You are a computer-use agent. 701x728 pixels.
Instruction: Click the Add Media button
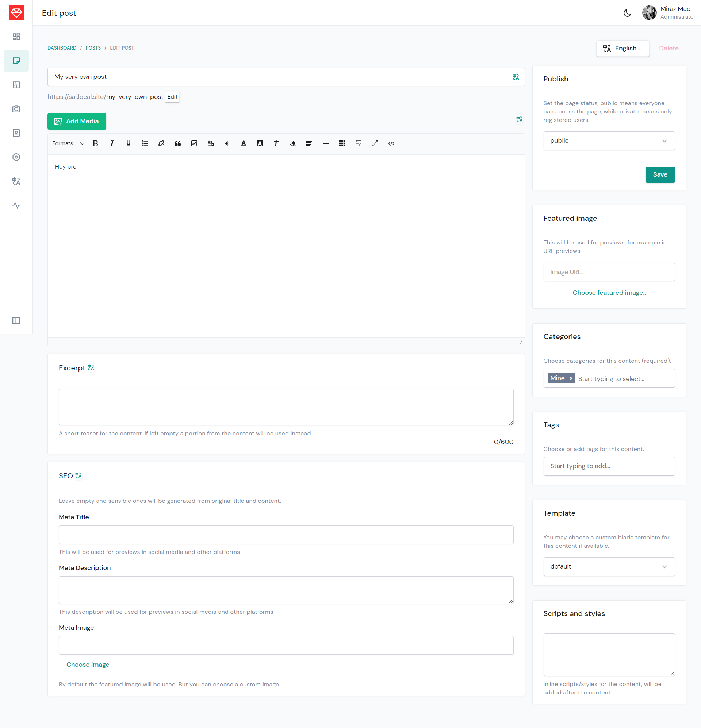(x=77, y=122)
